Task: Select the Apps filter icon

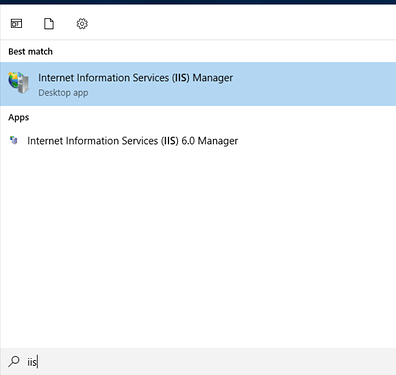Action: coord(16,24)
